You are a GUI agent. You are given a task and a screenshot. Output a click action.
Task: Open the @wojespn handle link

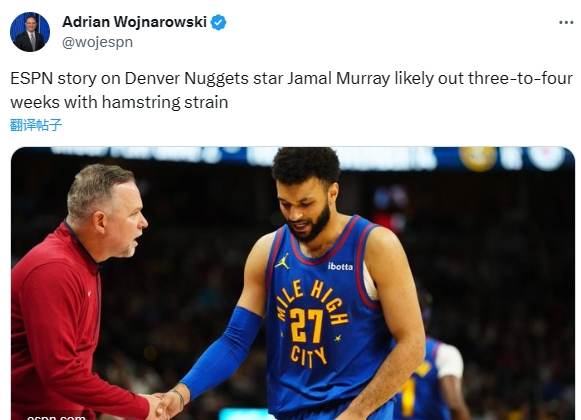(97, 42)
